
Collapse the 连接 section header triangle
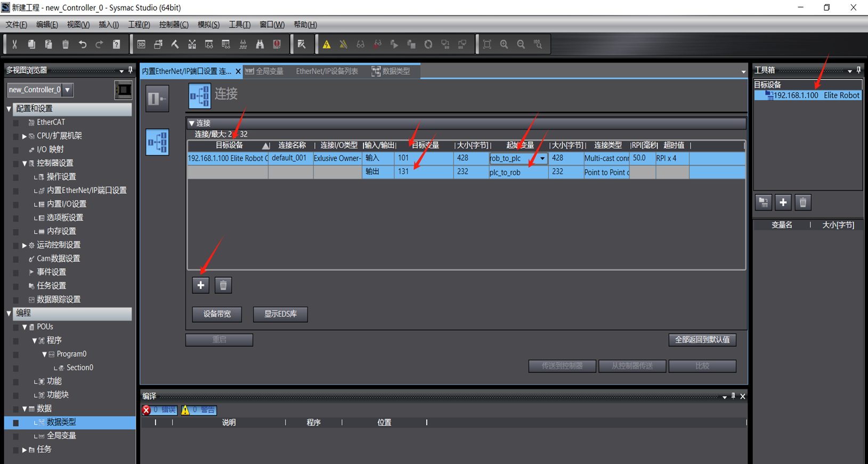pyautogui.click(x=192, y=123)
